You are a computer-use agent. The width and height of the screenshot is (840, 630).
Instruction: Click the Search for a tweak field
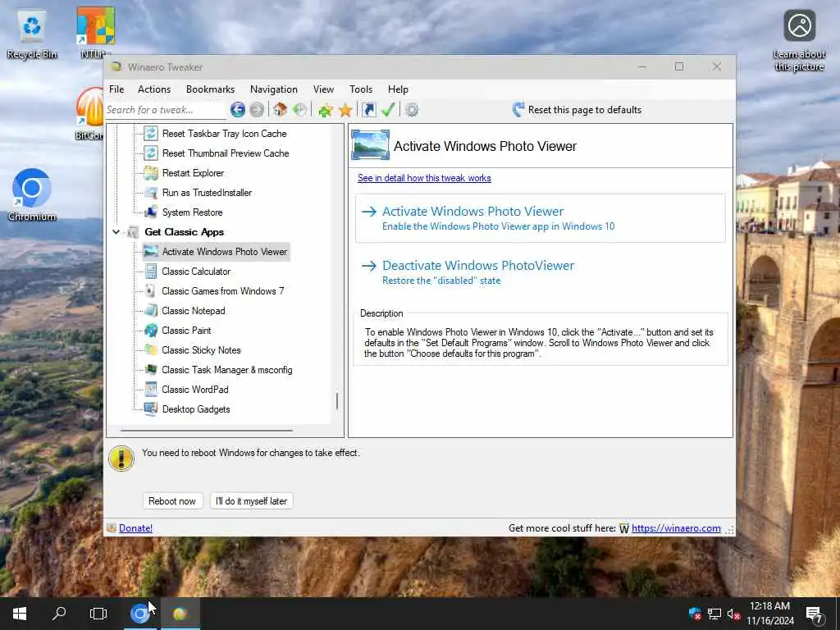[x=166, y=110]
